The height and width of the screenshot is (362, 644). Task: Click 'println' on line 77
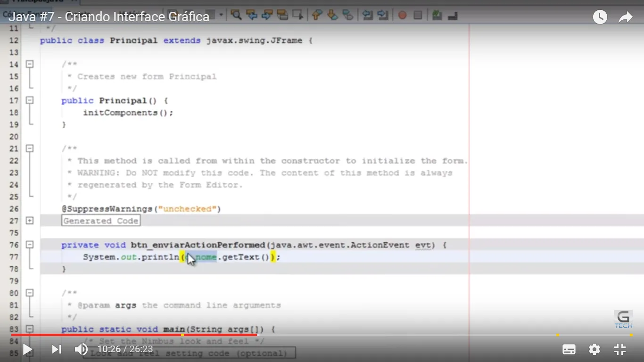[160, 257]
